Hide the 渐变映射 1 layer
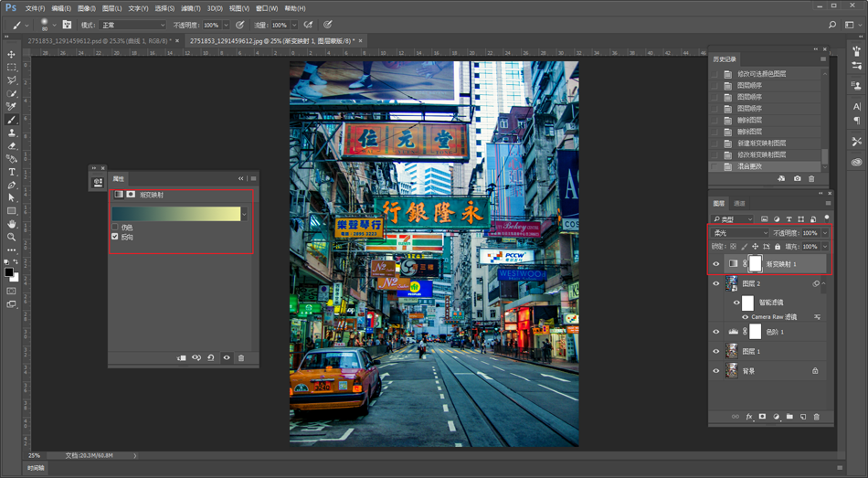This screenshot has width=868, height=478. point(715,264)
